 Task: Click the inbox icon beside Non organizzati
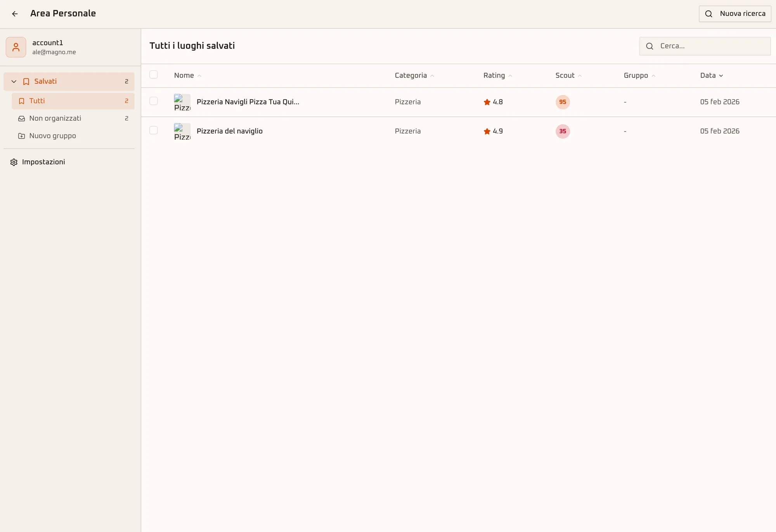click(22, 118)
